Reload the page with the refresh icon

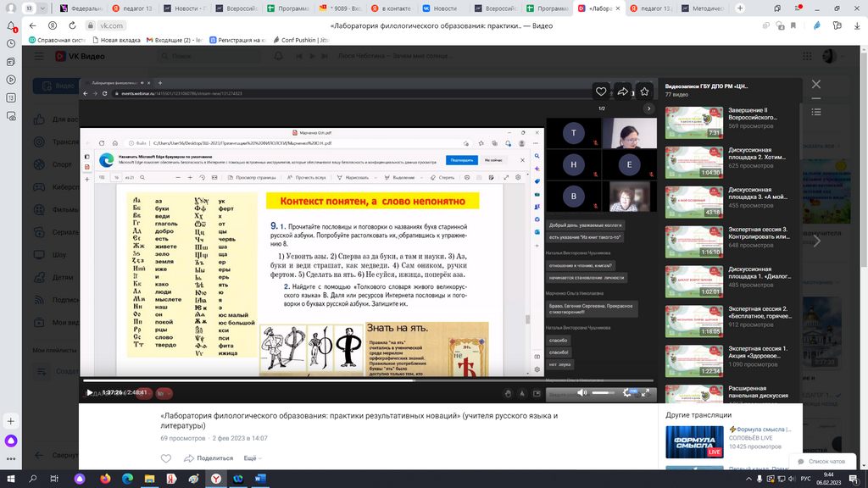click(x=71, y=25)
